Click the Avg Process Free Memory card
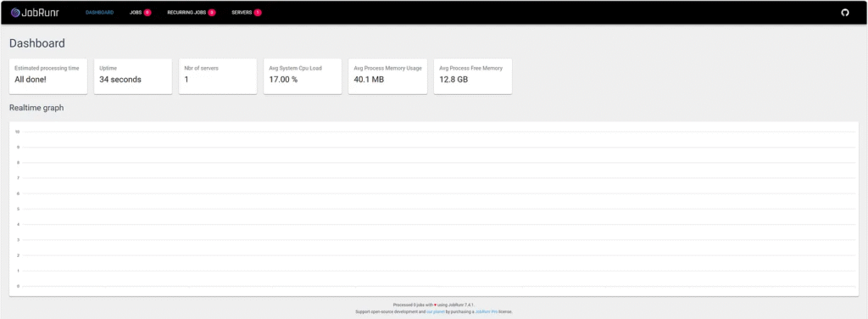Image resolution: width=868 pixels, height=319 pixels. (x=473, y=76)
